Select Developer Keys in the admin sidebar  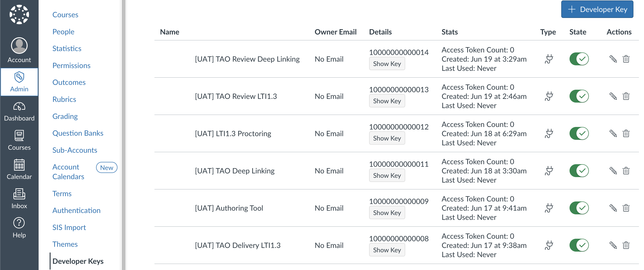[x=78, y=261]
